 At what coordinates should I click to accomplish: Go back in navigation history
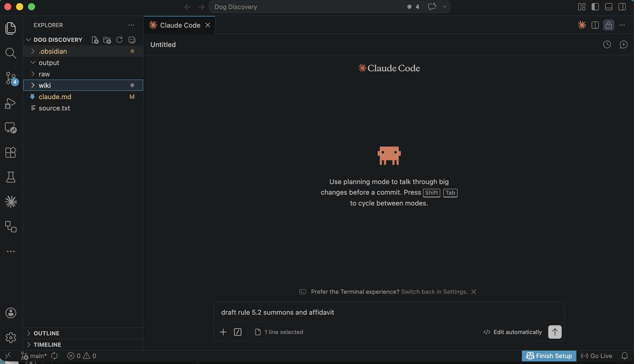[x=188, y=7]
